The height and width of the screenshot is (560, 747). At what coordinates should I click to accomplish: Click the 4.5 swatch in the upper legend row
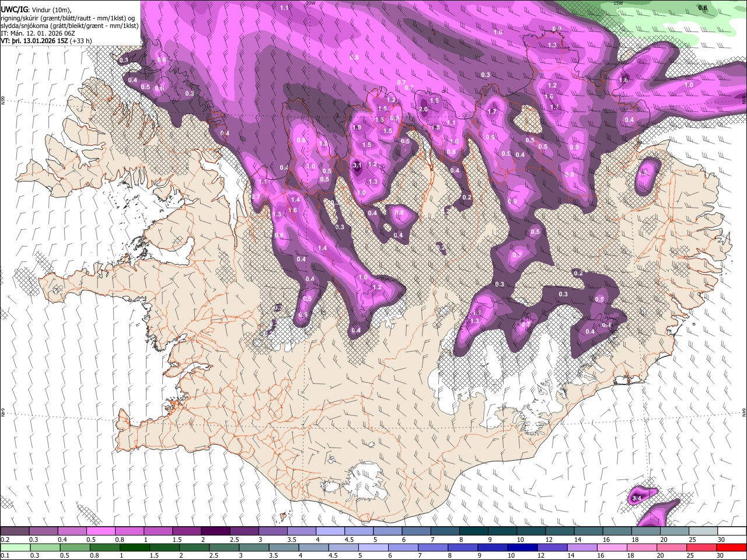click(x=359, y=531)
